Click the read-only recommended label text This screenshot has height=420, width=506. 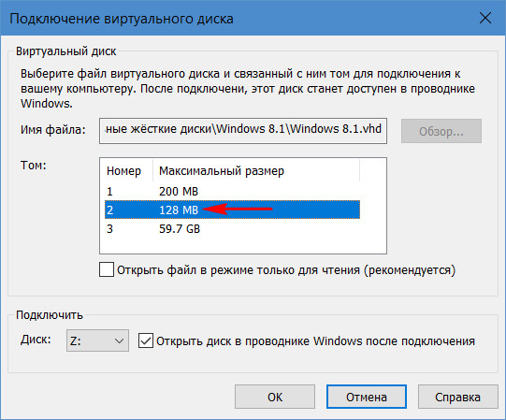pos(286,270)
